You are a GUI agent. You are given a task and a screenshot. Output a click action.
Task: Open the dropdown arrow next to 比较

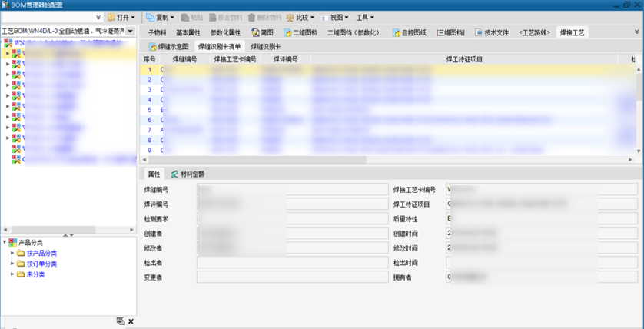coord(312,17)
